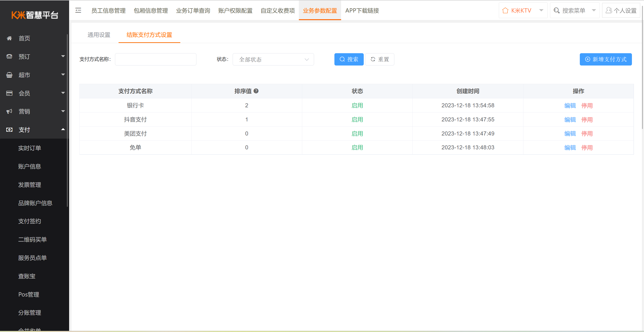The image size is (644, 332).
Task: Open 品牌账户信息 in the sidebar
Action: (35, 203)
